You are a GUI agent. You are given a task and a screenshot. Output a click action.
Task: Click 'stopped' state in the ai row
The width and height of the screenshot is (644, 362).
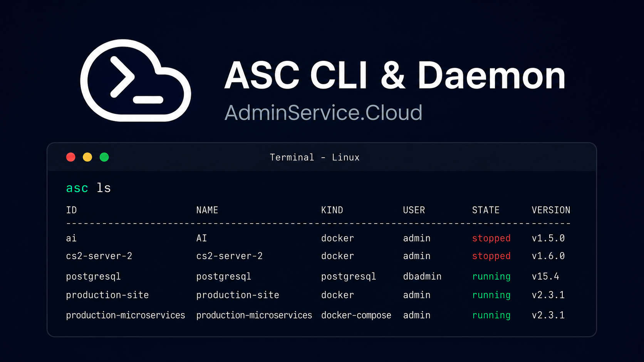(x=491, y=239)
